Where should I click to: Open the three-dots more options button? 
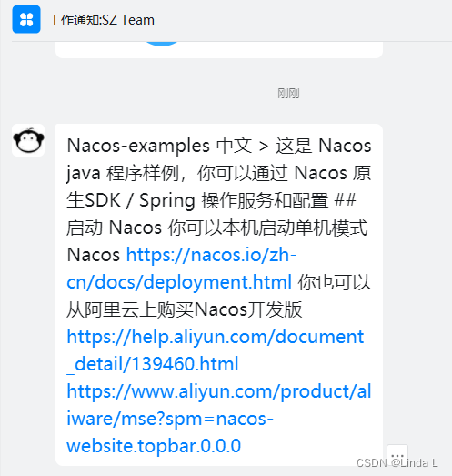click(x=397, y=455)
